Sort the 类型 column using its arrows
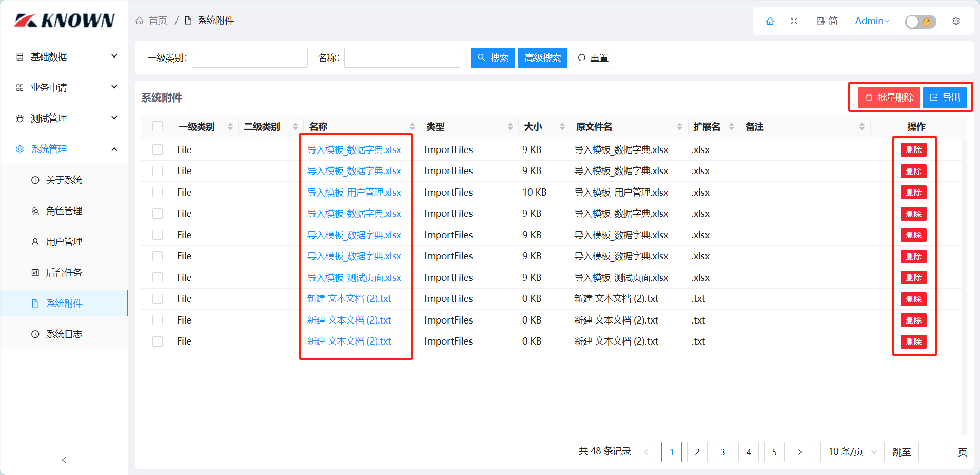This screenshot has width=980, height=475. (x=510, y=127)
